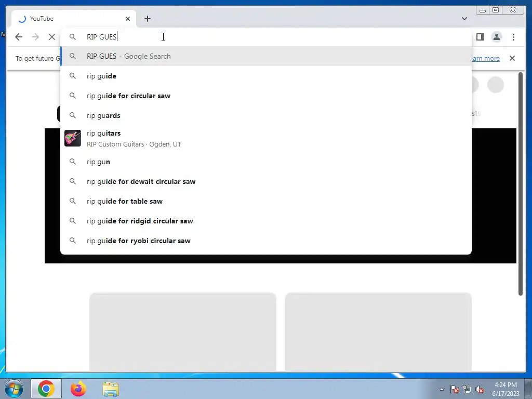Open the Chrome profile avatar
The image size is (532, 399).
click(x=496, y=37)
